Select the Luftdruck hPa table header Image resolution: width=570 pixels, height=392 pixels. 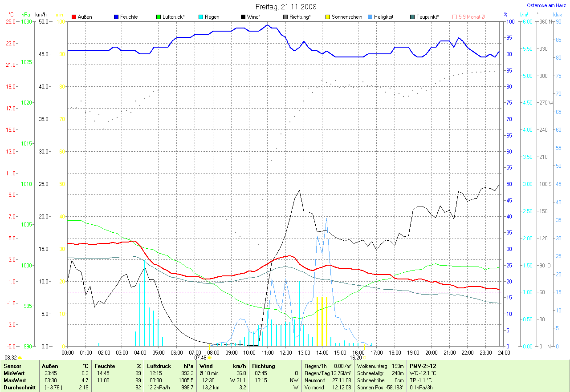point(171,366)
